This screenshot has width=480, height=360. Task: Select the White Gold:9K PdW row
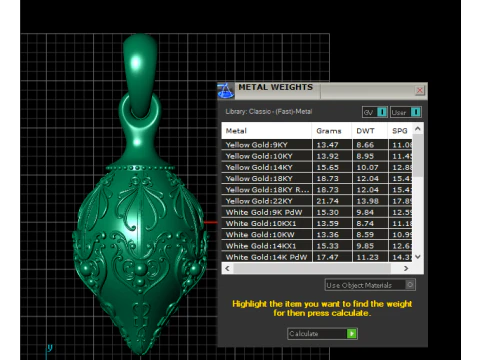coord(317,212)
